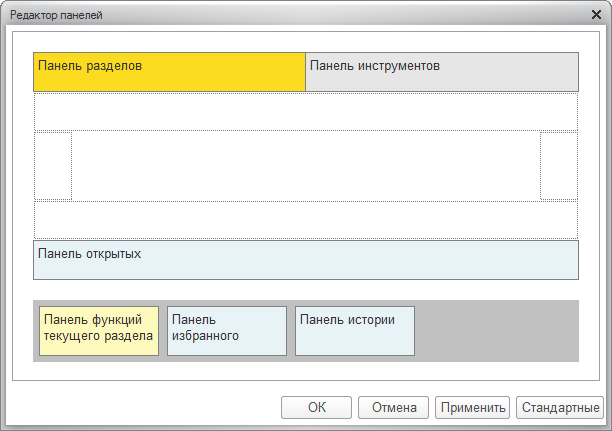Select the Панель открытых panel block

pos(306,260)
